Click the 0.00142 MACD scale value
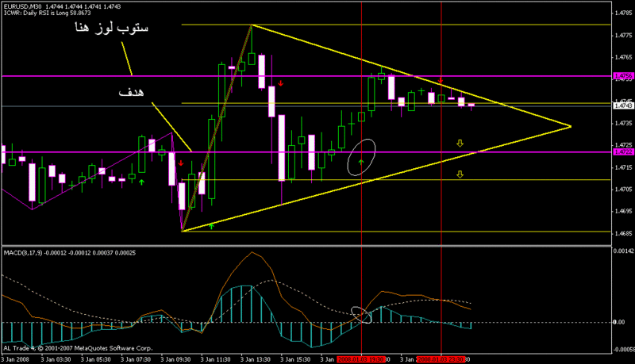635x364 pixels. coord(624,251)
